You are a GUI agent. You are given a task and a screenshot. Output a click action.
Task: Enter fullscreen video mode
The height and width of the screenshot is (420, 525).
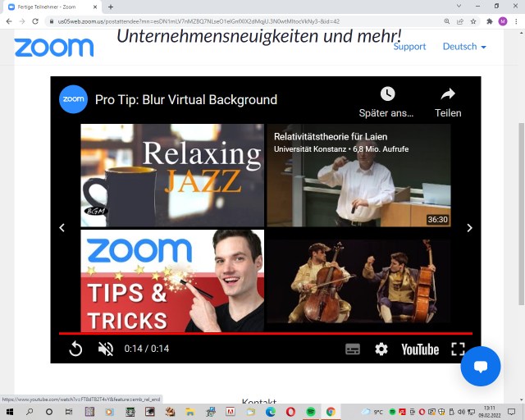[x=458, y=349]
